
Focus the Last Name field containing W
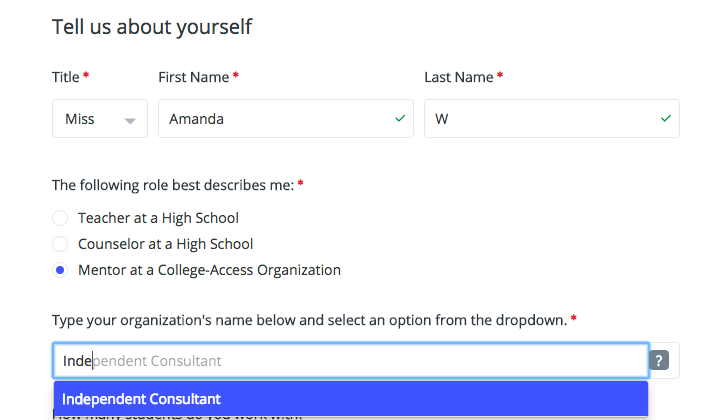pos(540,119)
